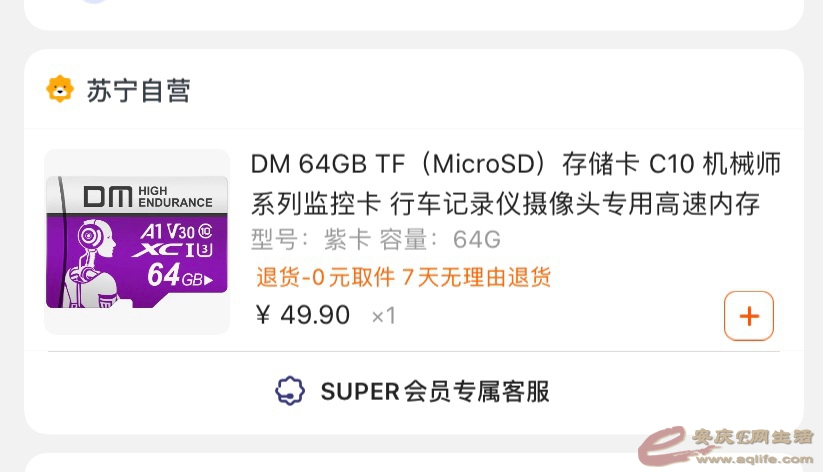Viewport: 823px width, 472px height.
Task: Open SUPER会员专属客服 customer service
Action: pos(435,391)
